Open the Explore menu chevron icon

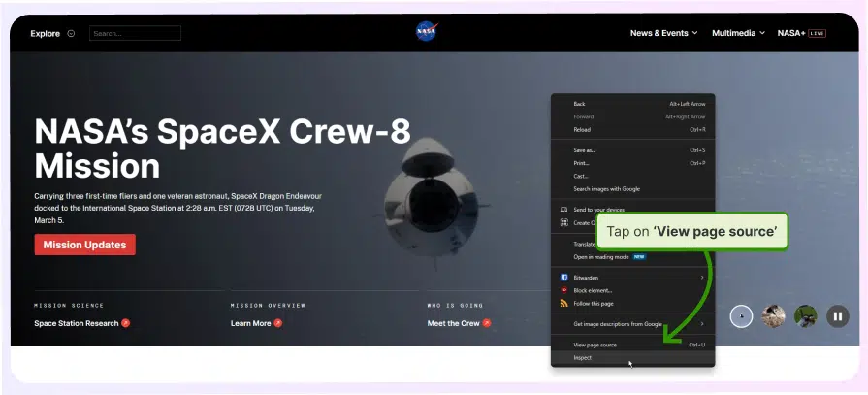click(71, 33)
